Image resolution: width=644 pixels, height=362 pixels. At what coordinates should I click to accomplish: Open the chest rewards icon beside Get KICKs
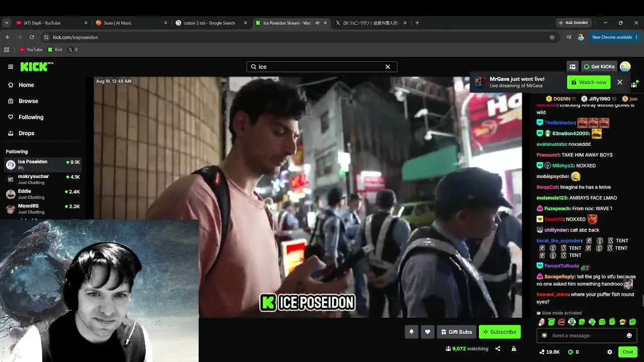(573, 66)
